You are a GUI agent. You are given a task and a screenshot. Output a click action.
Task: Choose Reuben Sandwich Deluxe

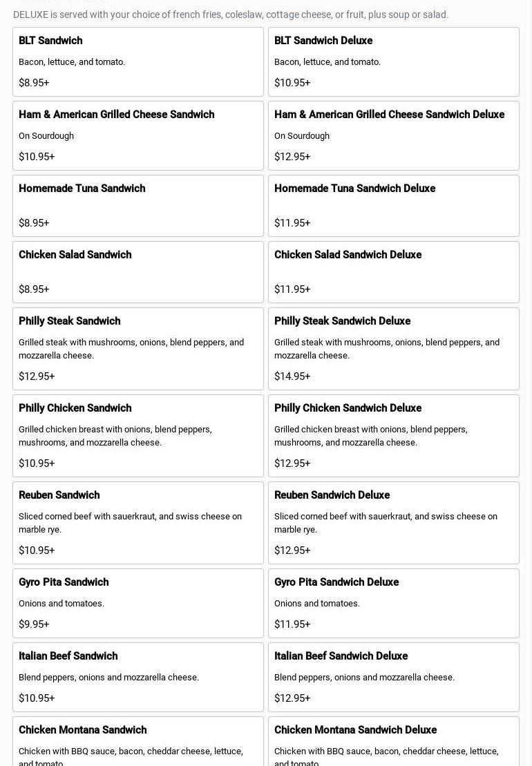tap(393, 522)
